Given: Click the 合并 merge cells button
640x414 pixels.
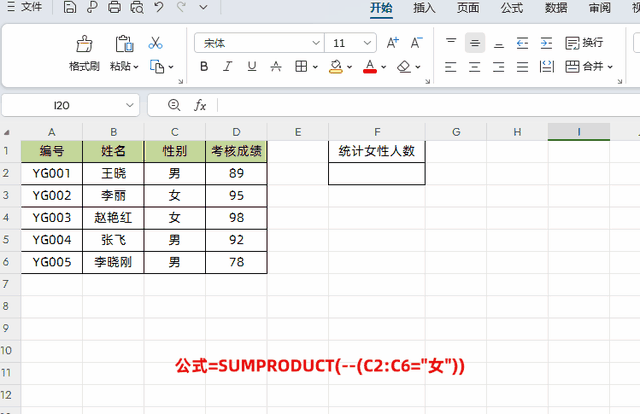Looking at the screenshot, I should point(584,67).
